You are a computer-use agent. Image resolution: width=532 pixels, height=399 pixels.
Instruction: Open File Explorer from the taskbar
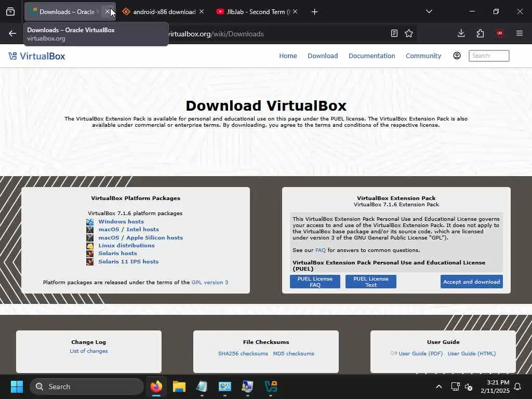pos(179,387)
